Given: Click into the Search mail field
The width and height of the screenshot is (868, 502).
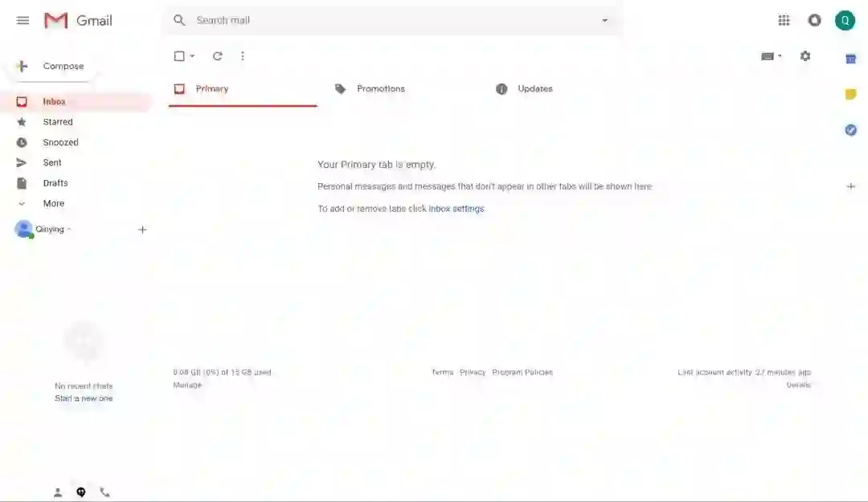Looking at the screenshot, I should (393, 20).
